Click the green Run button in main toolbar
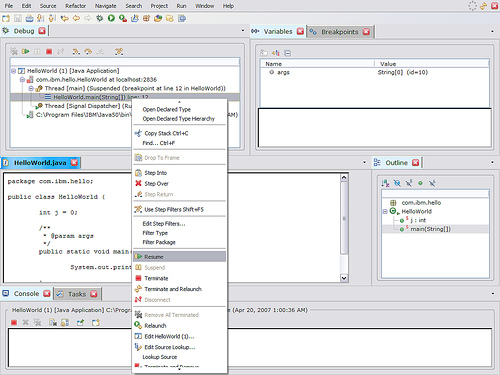 click(111, 18)
